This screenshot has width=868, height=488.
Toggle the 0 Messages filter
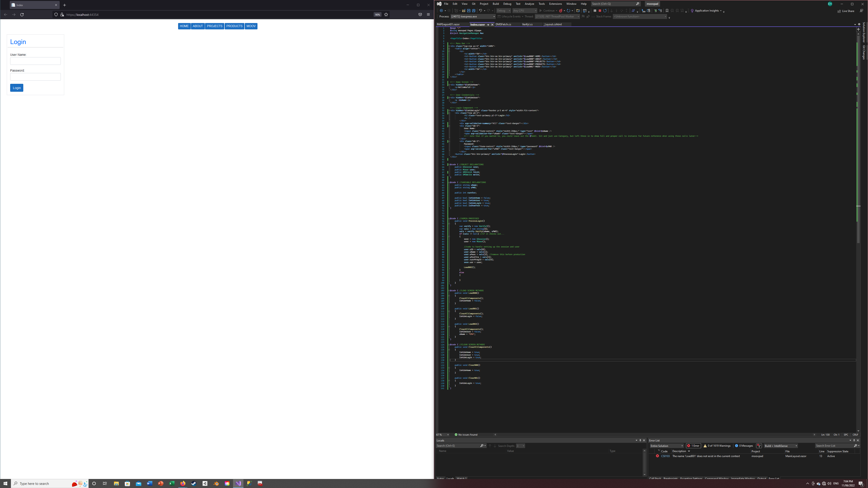click(x=744, y=446)
